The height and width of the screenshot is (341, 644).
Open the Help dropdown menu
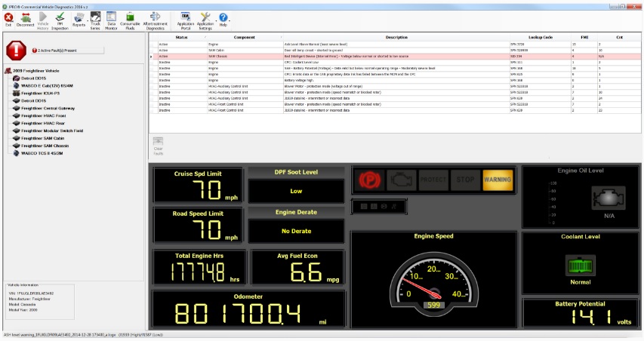click(x=223, y=19)
